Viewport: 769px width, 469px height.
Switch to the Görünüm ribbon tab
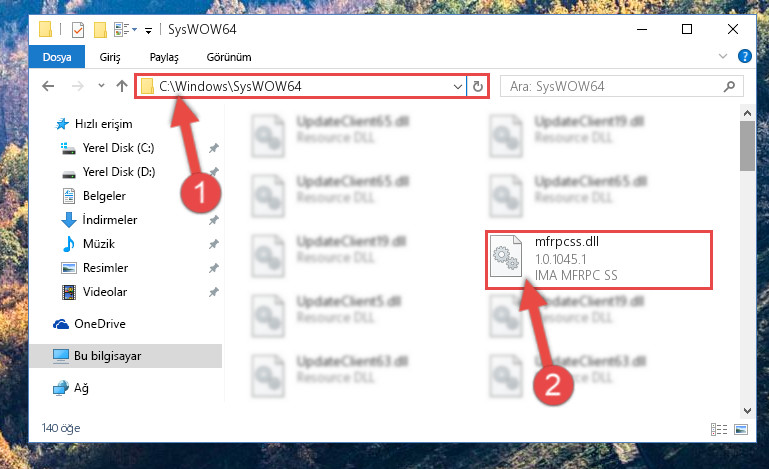coord(229,57)
